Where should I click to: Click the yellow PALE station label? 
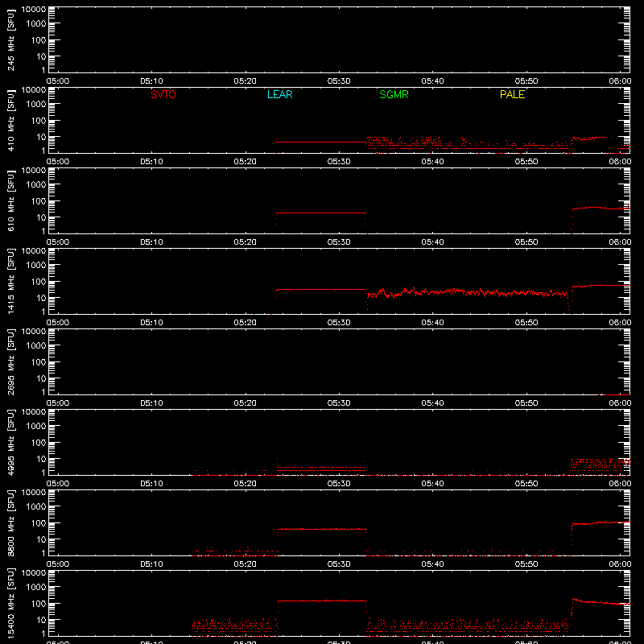512,94
